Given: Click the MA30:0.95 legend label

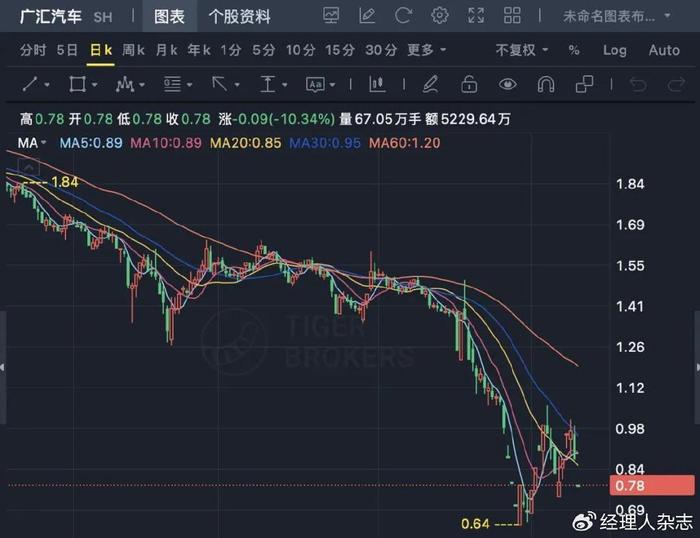Looking at the screenshot, I should coord(325,143).
